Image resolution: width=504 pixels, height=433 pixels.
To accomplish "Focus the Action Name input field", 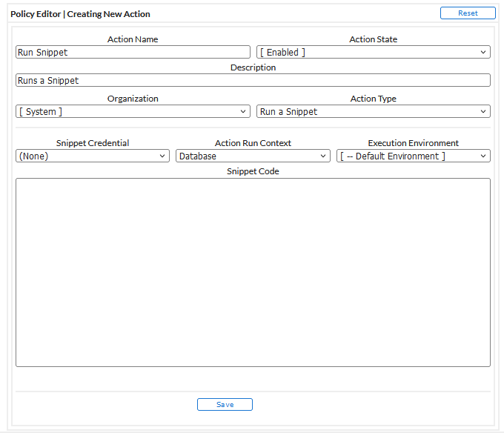I will tap(133, 53).
